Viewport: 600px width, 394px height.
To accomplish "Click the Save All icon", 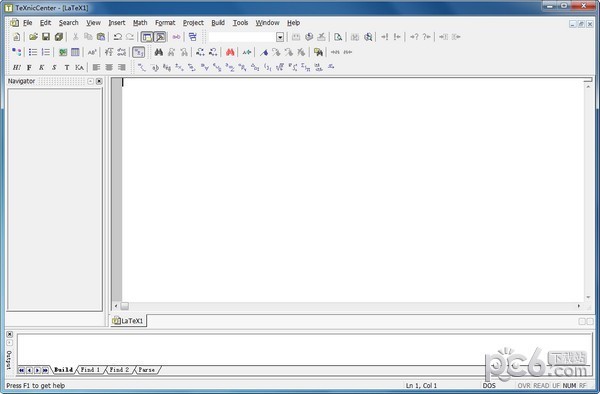I will [x=59, y=37].
